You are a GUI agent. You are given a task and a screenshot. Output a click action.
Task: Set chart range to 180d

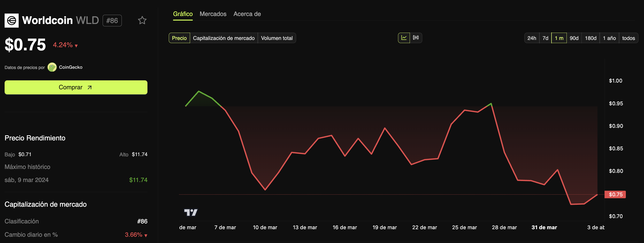(x=590, y=38)
